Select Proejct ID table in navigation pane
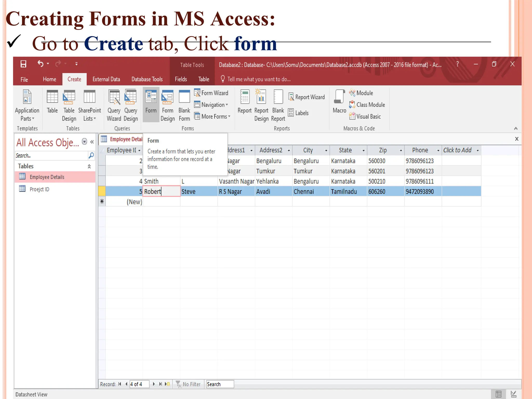The width and height of the screenshot is (532, 399). tap(55, 189)
